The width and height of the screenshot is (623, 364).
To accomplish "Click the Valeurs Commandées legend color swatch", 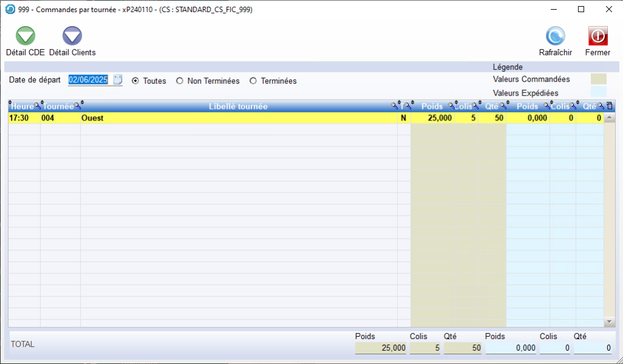I will coord(599,79).
